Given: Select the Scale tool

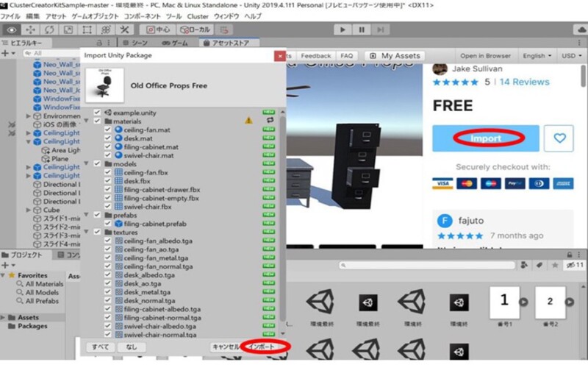Looking at the screenshot, I should tap(68, 29).
